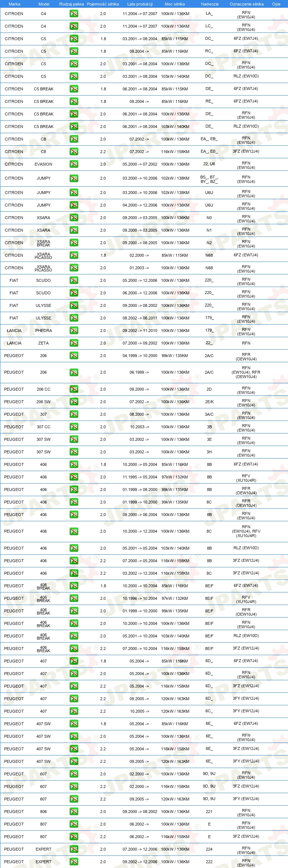Click production years '11.1995 -> 05.2004'
This screenshot has height=868, width=288.
(x=140, y=477)
